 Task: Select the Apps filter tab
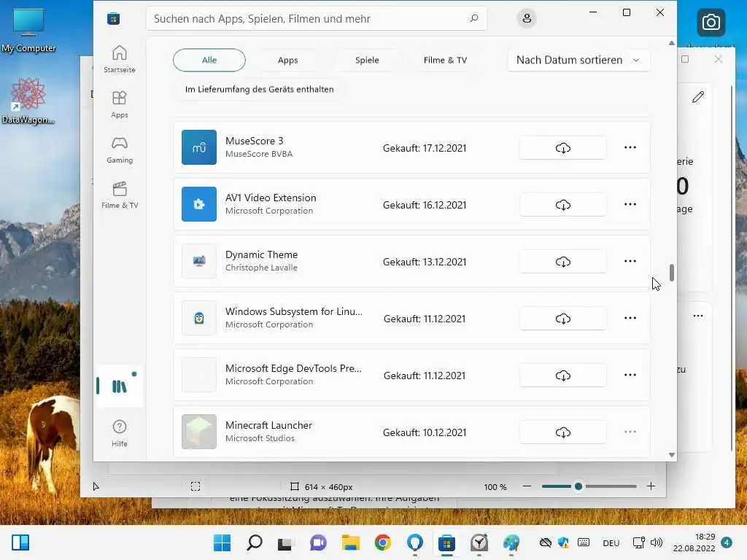[287, 60]
